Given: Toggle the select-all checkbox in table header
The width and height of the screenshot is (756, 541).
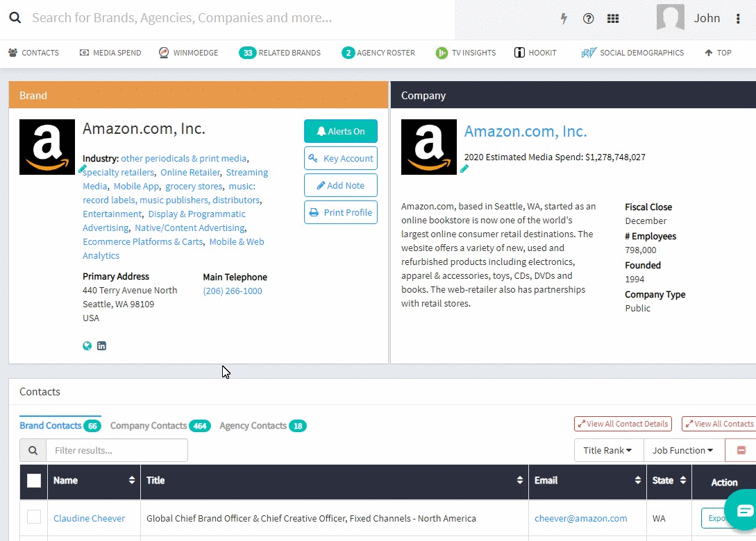Looking at the screenshot, I should (x=34, y=480).
